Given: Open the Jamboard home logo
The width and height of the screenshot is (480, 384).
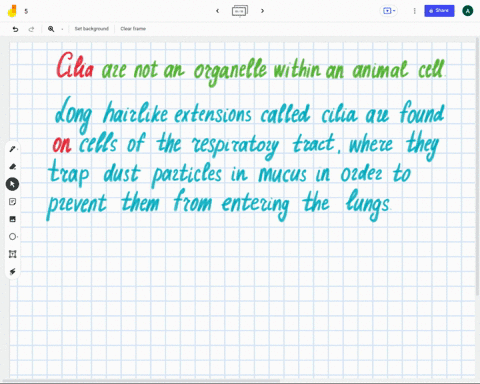Looking at the screenshot, I should point(12,11).
